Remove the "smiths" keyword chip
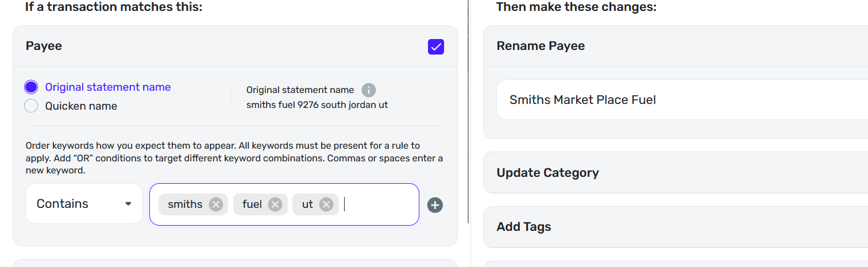The image size is (868, 267). tap(215, 204)
